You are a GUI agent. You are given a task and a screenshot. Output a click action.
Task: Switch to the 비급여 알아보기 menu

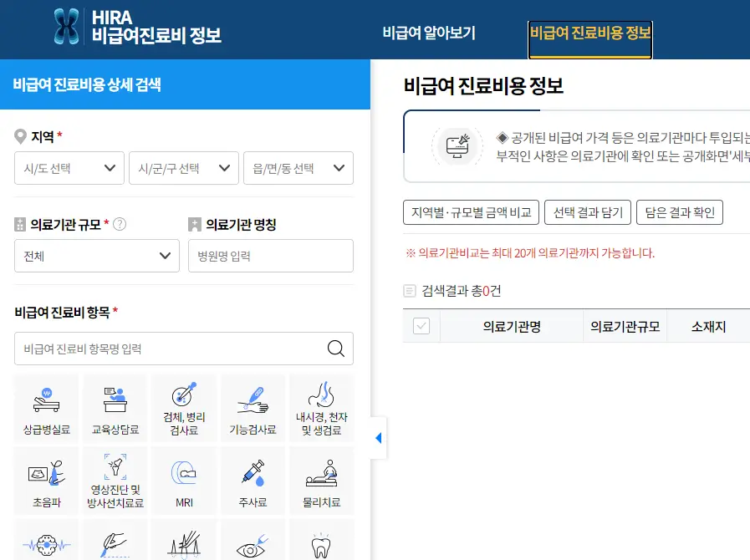430,32
